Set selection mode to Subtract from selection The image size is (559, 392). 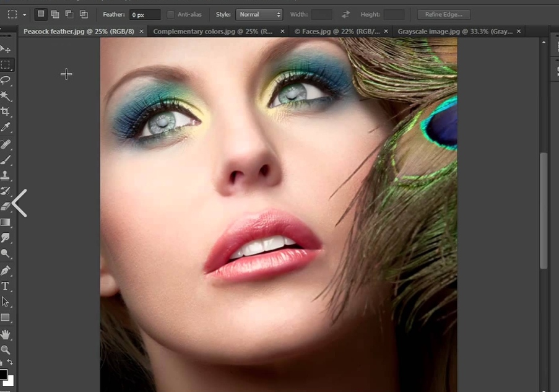(x=69, y=14)
